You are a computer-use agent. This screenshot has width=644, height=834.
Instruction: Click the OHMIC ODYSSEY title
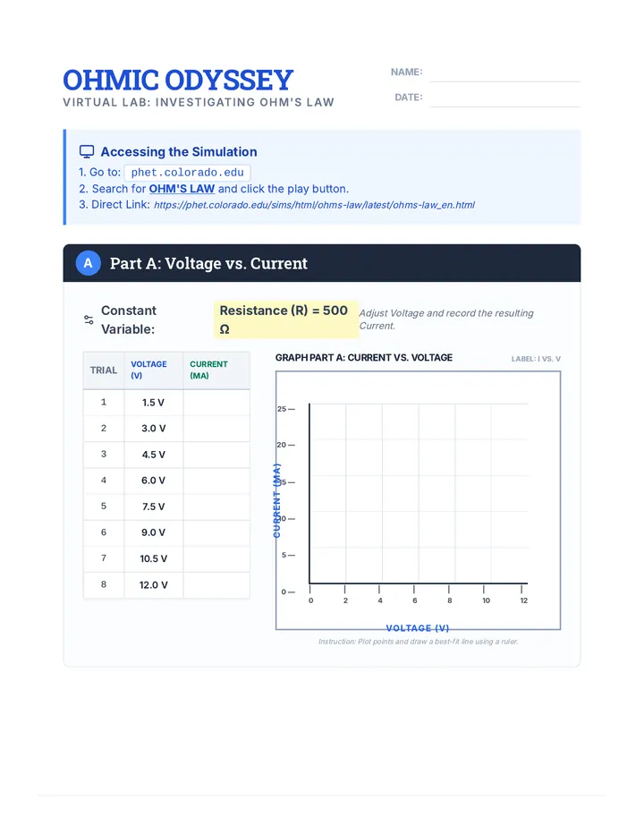tap(178, 80)
